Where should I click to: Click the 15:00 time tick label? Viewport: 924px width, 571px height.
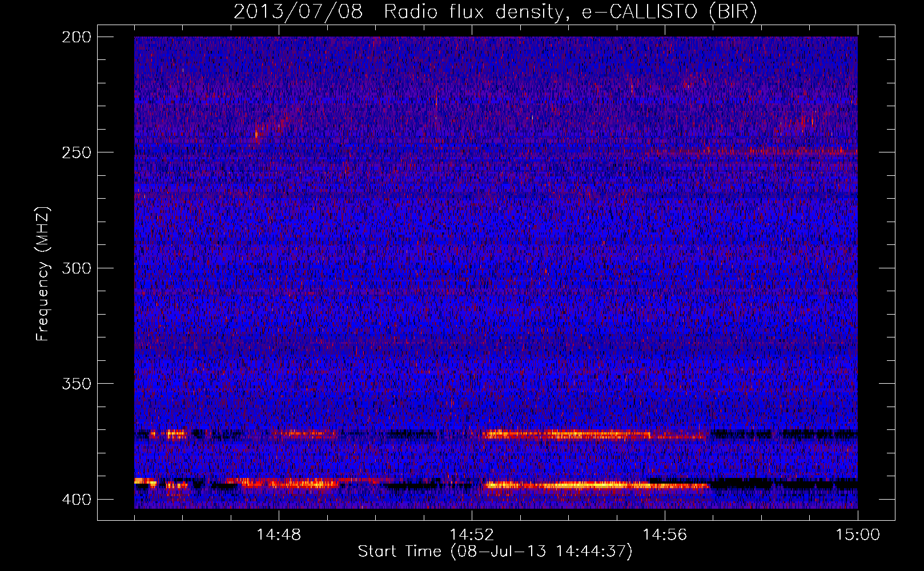pos(858,534)
